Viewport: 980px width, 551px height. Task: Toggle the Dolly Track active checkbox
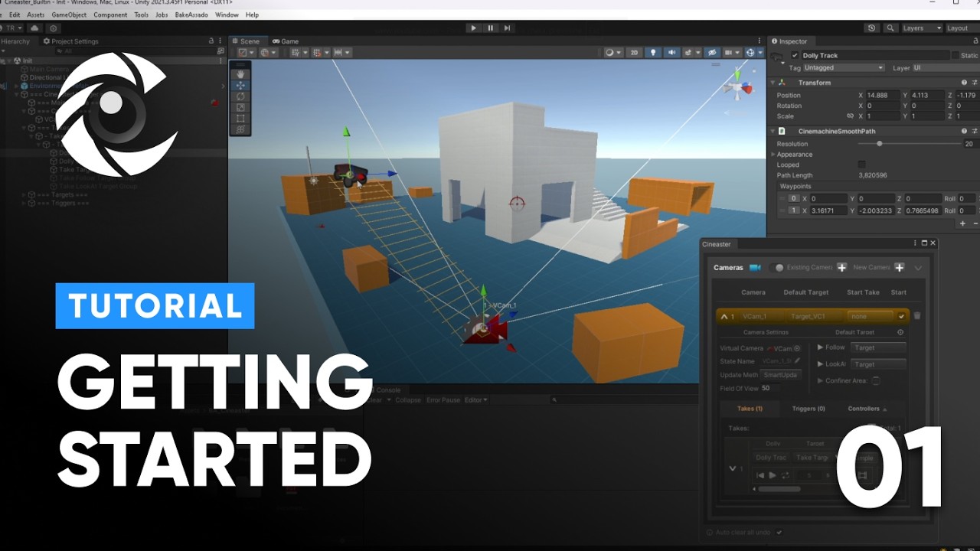click(795, 56)
